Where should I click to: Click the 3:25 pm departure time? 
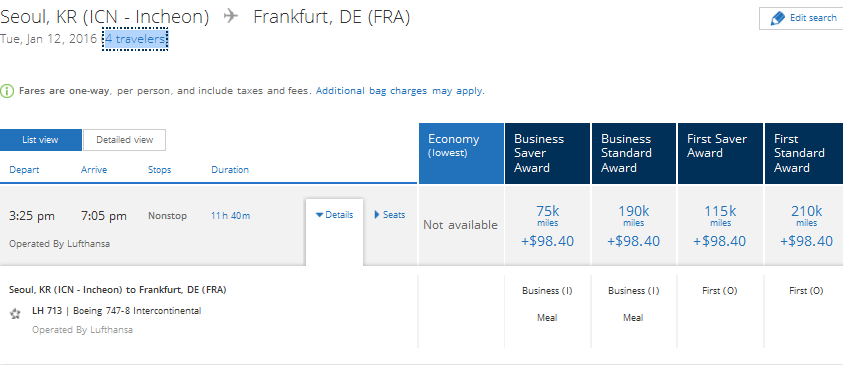[x=32, y=216]
